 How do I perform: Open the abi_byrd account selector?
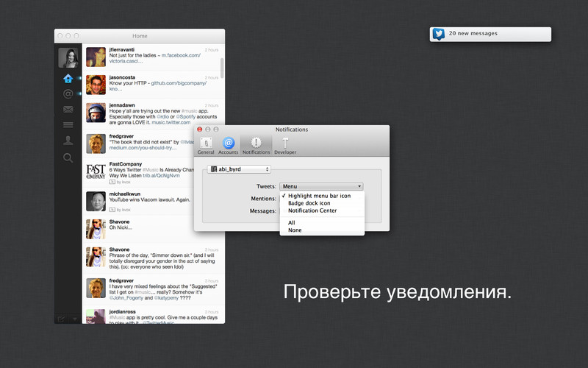[x=240, y=169]
